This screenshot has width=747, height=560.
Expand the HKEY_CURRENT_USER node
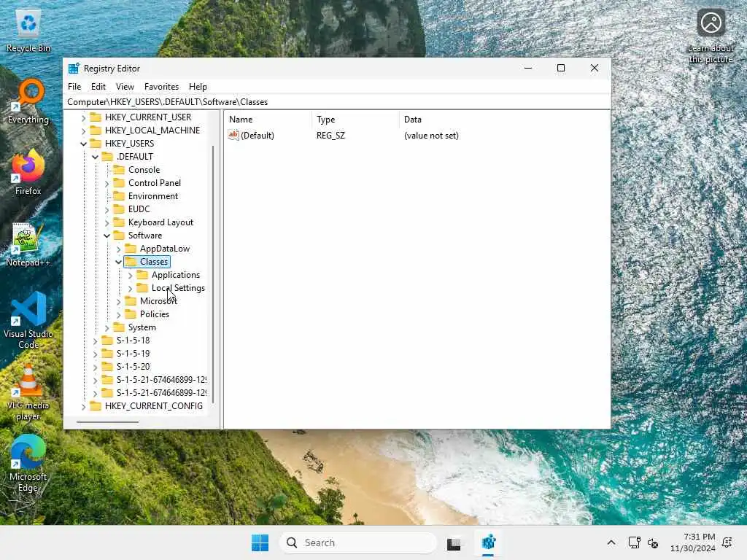(83, 117)
